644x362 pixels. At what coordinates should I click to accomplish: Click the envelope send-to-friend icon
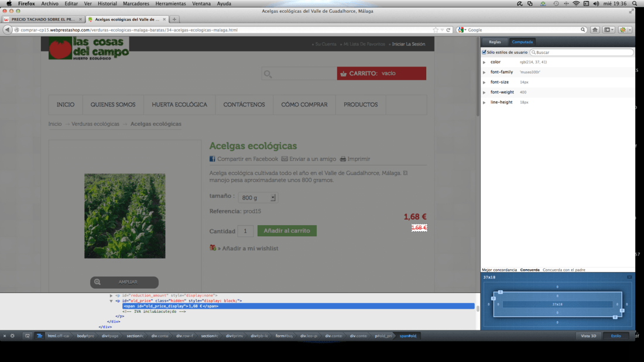pyautogui.click(x=284, y=159)
